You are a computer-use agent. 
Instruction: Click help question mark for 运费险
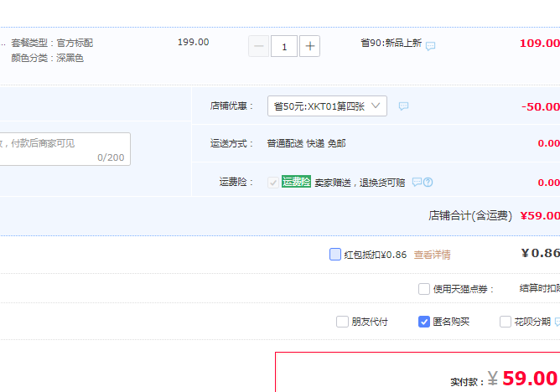pyautogui.click(x=428, y=183)
